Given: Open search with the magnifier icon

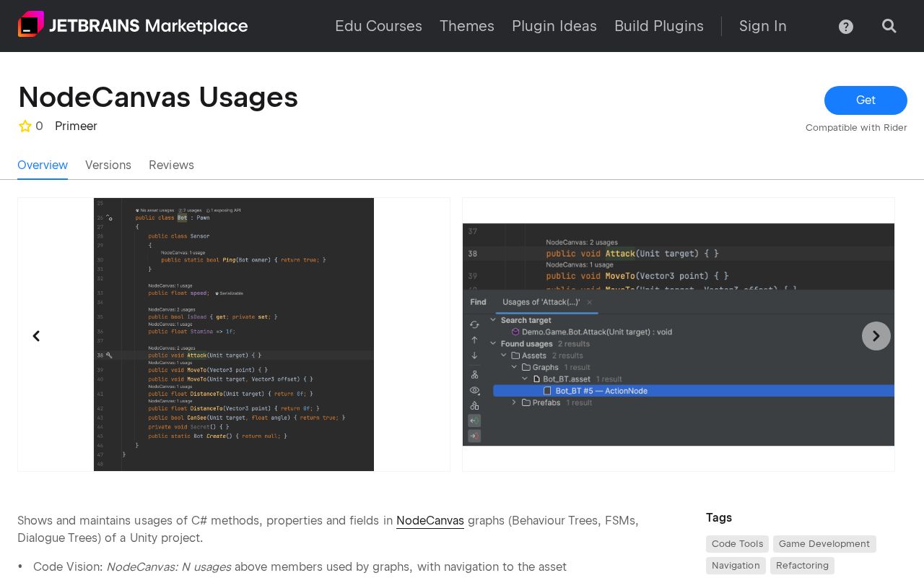Looking at the screenshot, I should coord(889,26).
